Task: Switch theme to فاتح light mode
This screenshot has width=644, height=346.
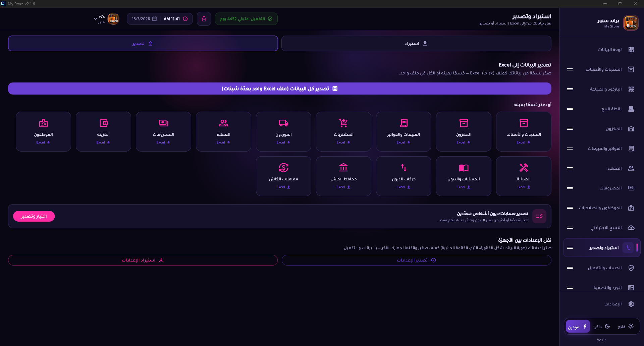Action: point(626,327)
